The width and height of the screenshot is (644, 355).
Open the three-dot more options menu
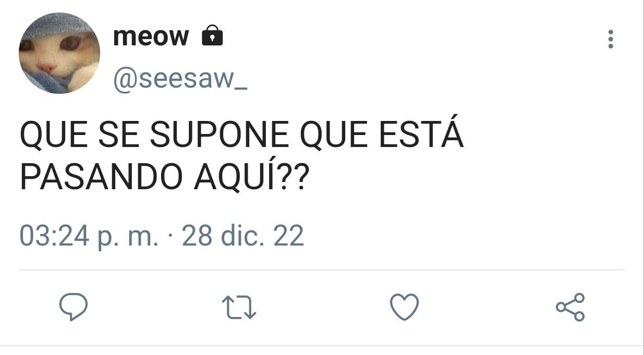click(611, 39)
